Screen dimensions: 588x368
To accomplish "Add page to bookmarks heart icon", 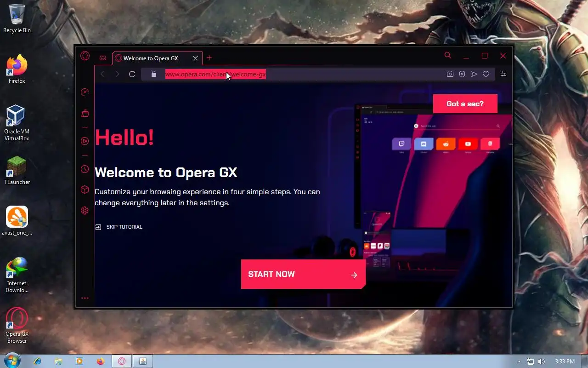I will pyautogui.click(x=486, y=74).
